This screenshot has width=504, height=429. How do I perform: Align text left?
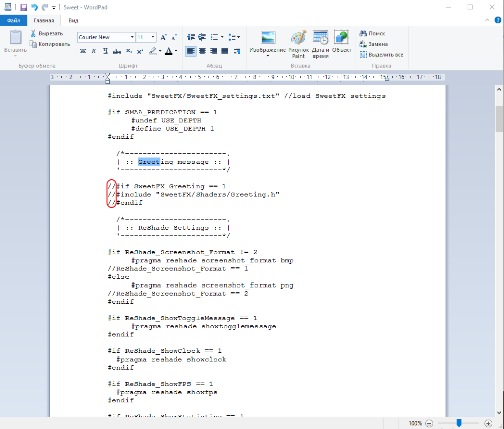(x=191, y=51)
